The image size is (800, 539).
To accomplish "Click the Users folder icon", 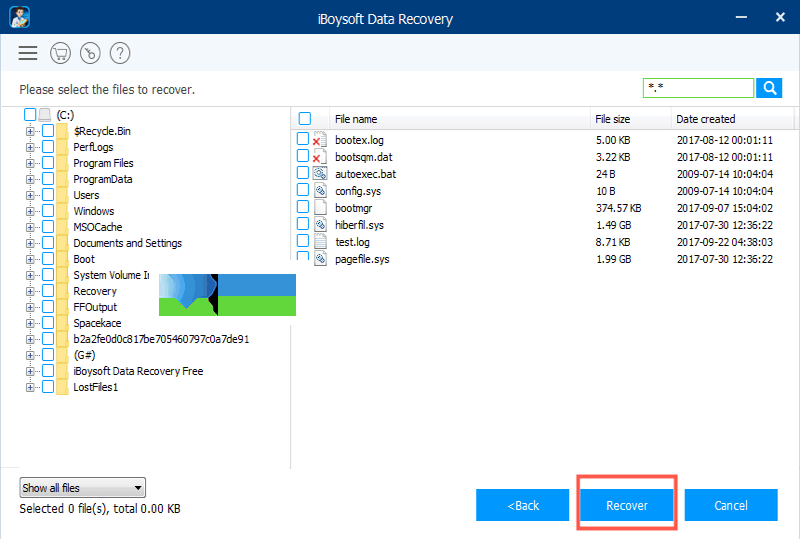I will [x=62, y=195].
